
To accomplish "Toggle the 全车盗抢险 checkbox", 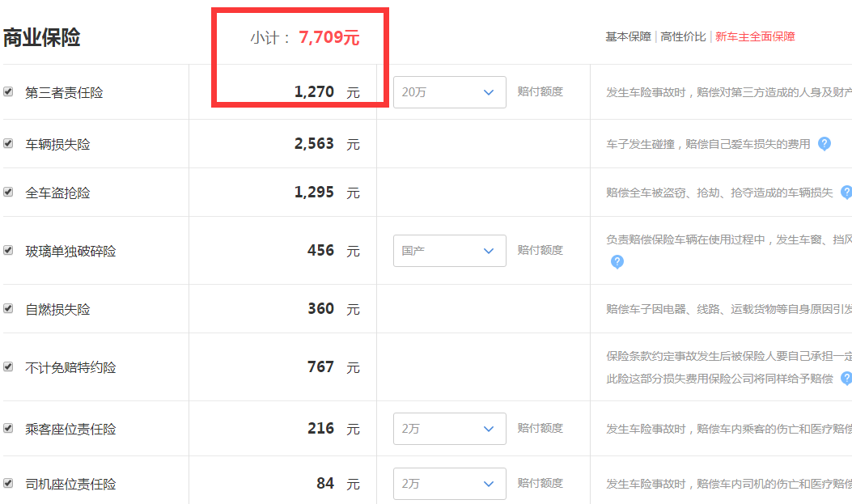I will coord(8,193).
